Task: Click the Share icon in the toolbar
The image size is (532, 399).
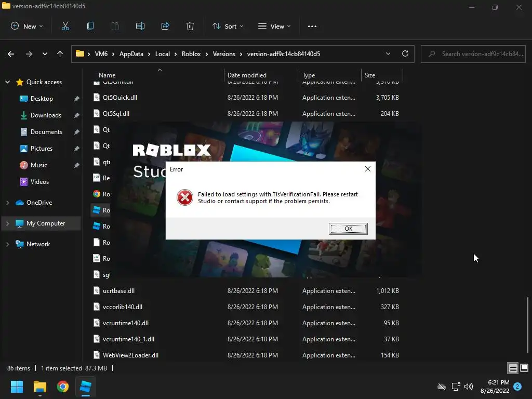Action: pos(165,26)
